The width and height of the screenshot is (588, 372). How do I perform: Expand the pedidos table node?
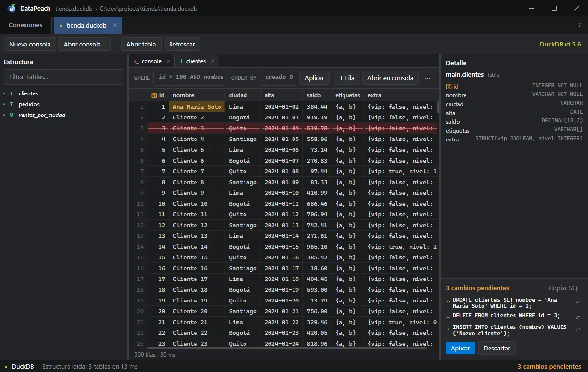pyautogui.click(x=4, y=104)
